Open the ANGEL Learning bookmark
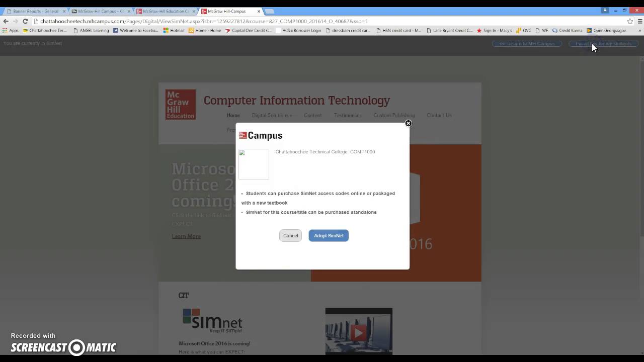Image resolution: width=644 pixels, height=362 pixels. 91,30
